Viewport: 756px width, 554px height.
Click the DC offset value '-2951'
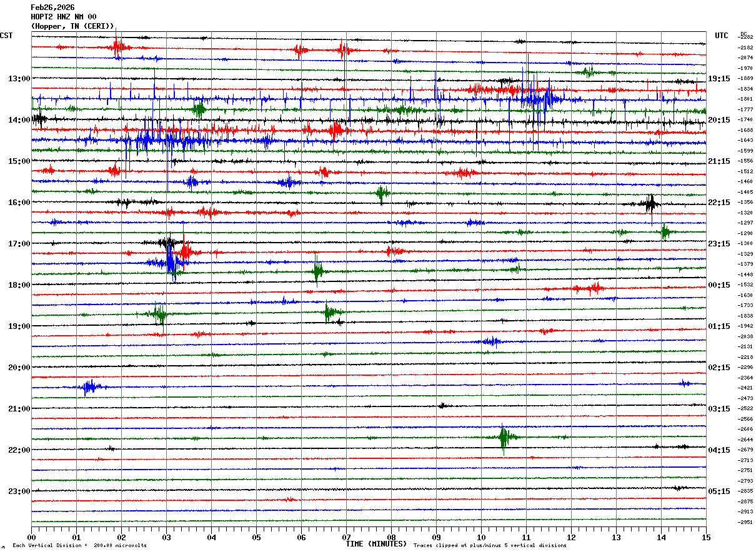746,522
